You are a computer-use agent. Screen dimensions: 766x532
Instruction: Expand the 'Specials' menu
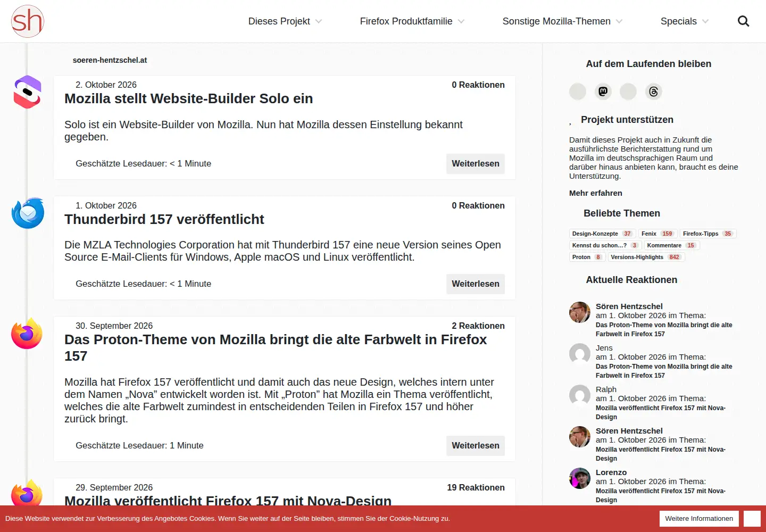click(x=685, y=21)
